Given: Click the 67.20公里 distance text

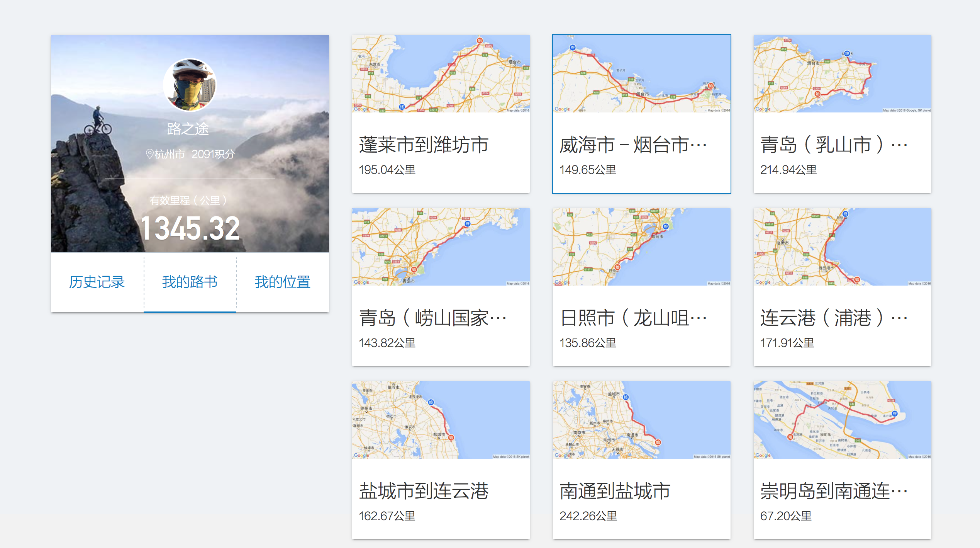Looking at the screenshot, I should click(x=786, y=516).
